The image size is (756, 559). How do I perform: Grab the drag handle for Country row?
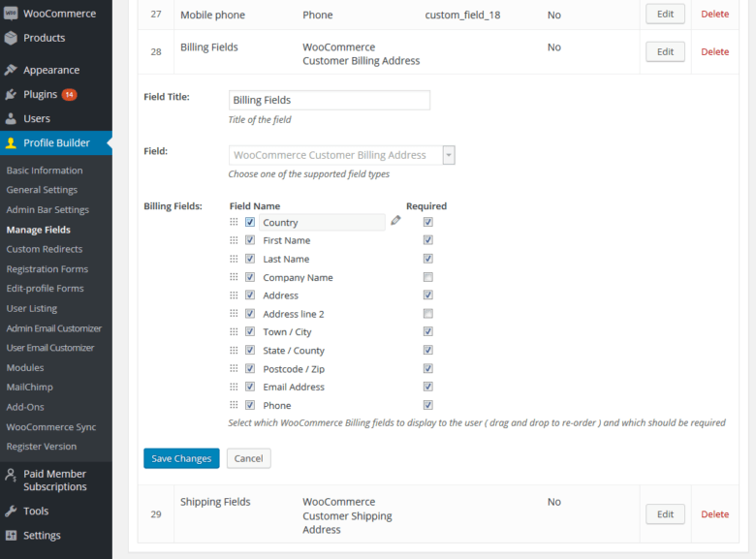coord(234,222)
